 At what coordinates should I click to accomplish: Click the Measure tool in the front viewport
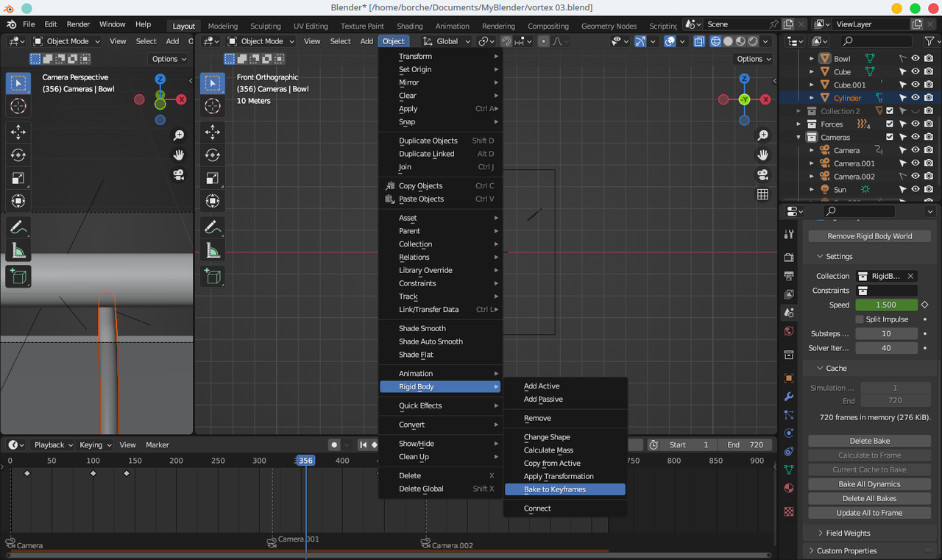tap(213, 252)
